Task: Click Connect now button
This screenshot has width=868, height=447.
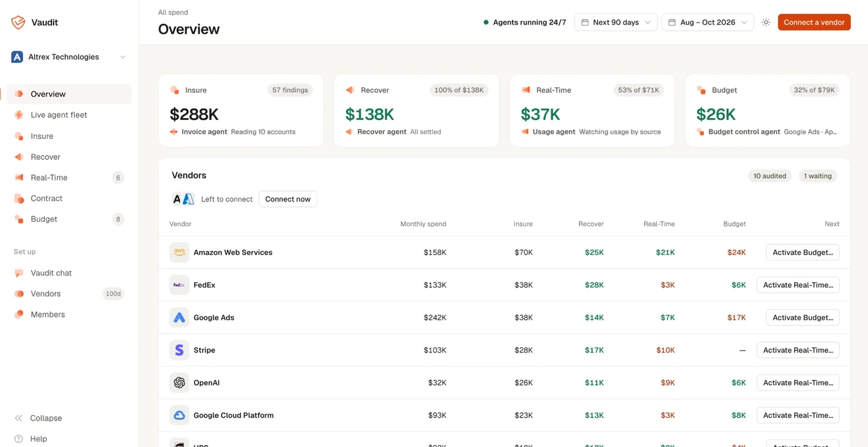Action: click(288, 199)
